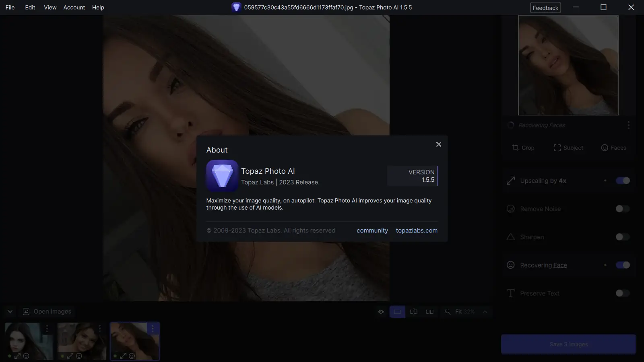Open the Help menu
The height and width of the screenshot is (362, 644).
click(98, 7)
